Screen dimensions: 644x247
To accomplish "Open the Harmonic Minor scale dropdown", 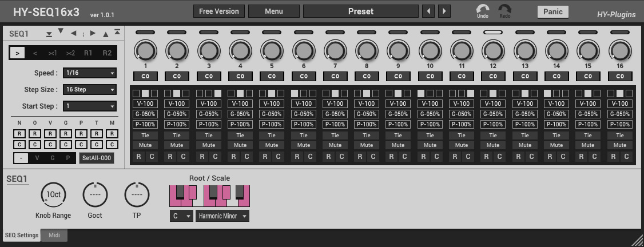I will point(222,216).
